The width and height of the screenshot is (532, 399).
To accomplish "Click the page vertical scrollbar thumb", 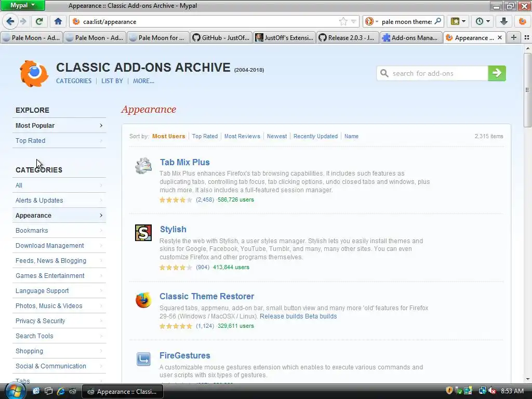I will [527, 89].
